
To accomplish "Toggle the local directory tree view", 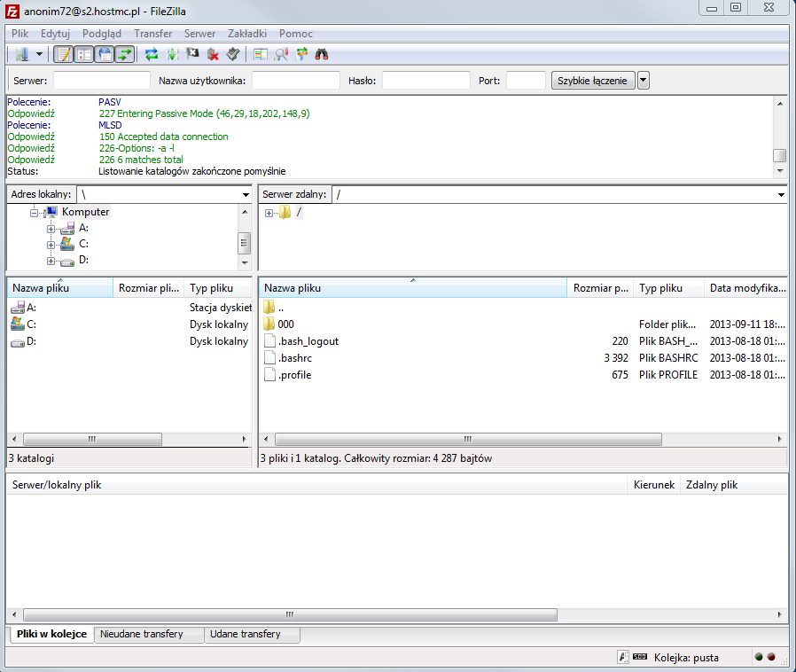I will point(84,54).
